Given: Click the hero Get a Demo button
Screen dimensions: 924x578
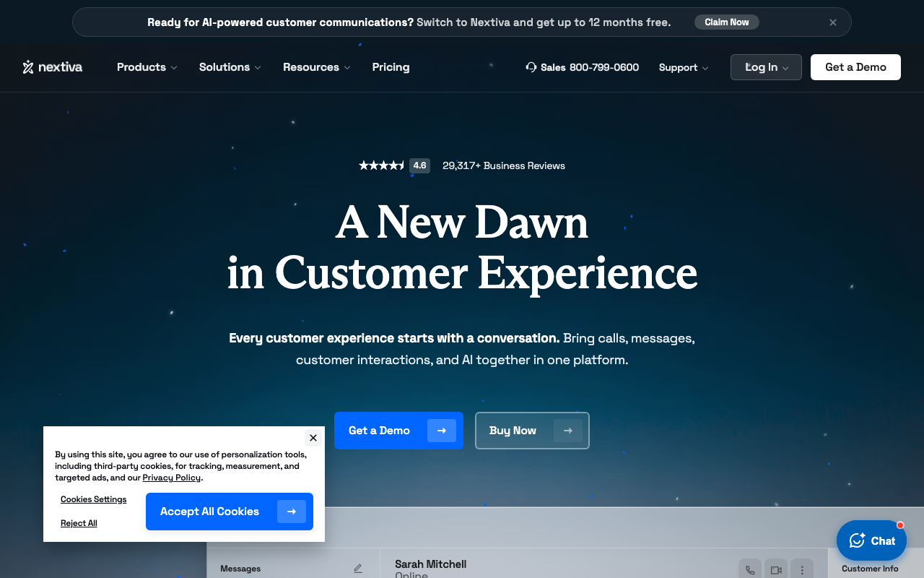Looking at the screenshot, I should (398, 431).
